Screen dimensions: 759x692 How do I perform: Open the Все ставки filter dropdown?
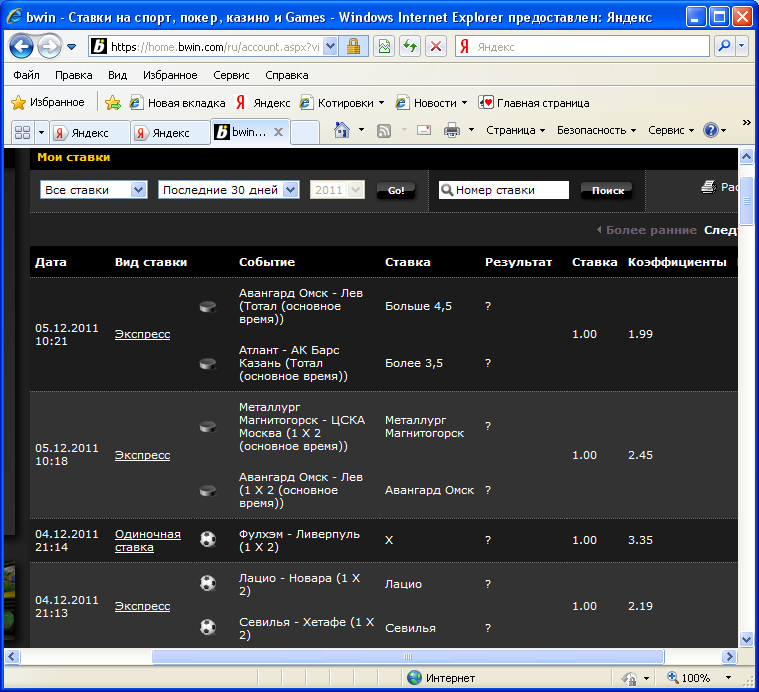93,190
